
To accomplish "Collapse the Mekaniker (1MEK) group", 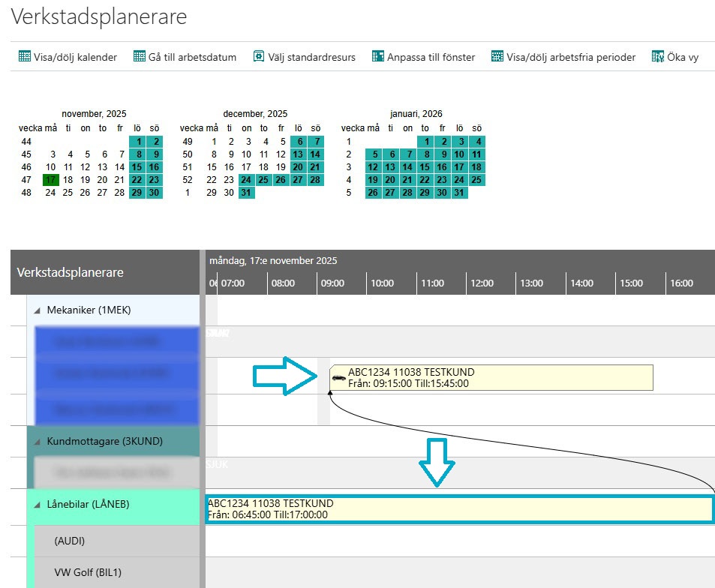I will [37, 310].
